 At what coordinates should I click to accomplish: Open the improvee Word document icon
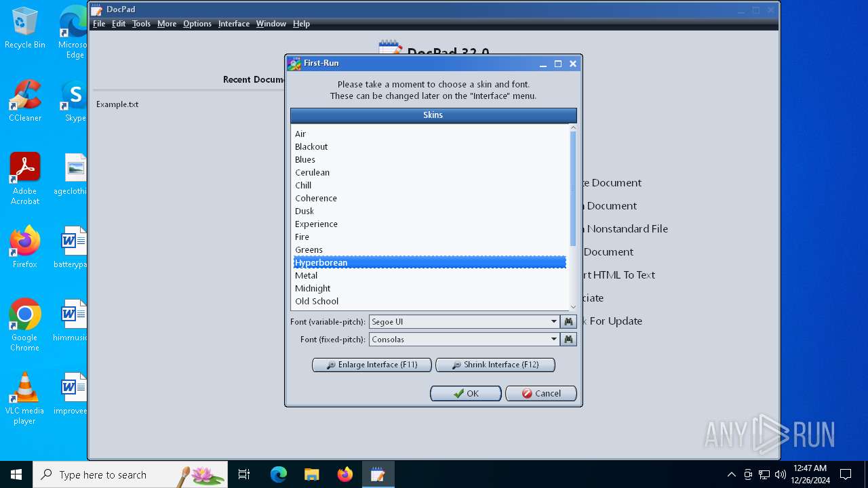pos(72,394)
